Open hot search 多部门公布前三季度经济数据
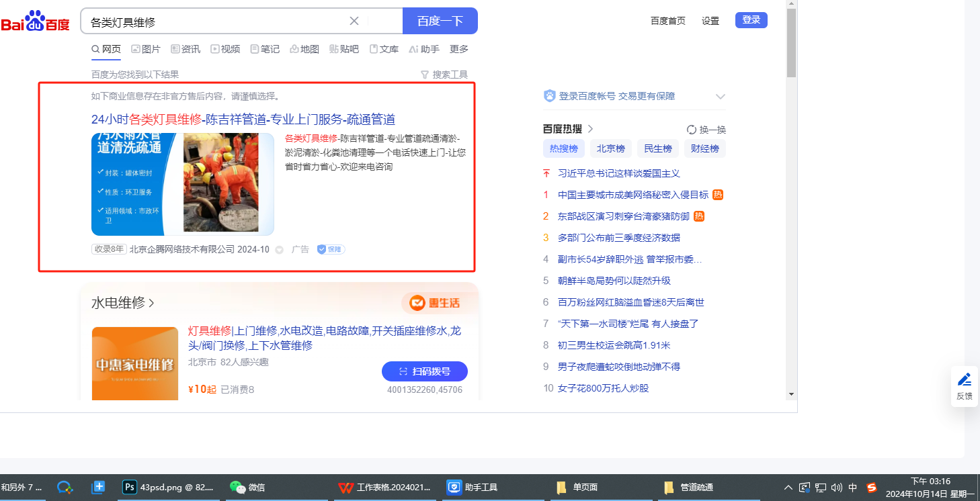This screenshot has width=980, height=501. point(619,238)
